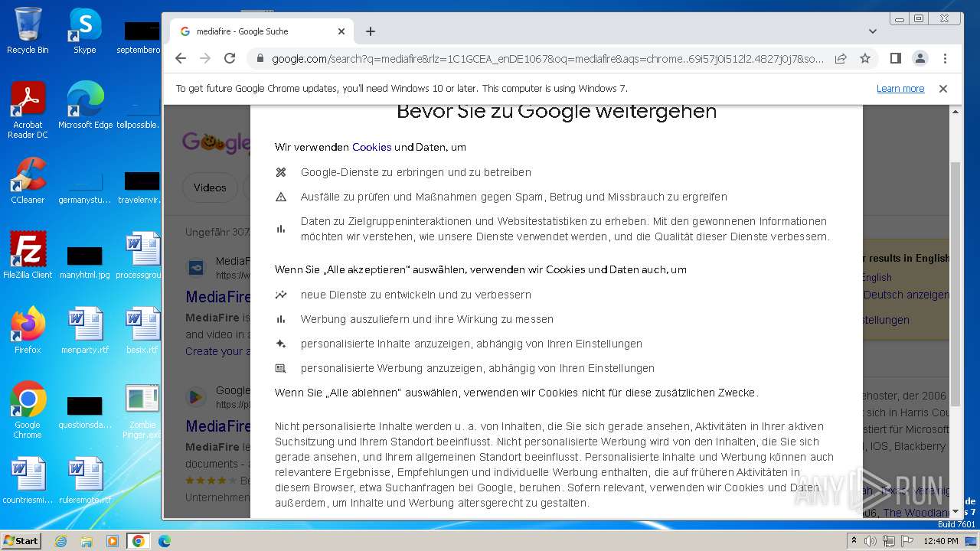Expand the tab search dropdown arrow
This screenshot has height=551, width=980.
pyautogui.click(x=873, y=31)
